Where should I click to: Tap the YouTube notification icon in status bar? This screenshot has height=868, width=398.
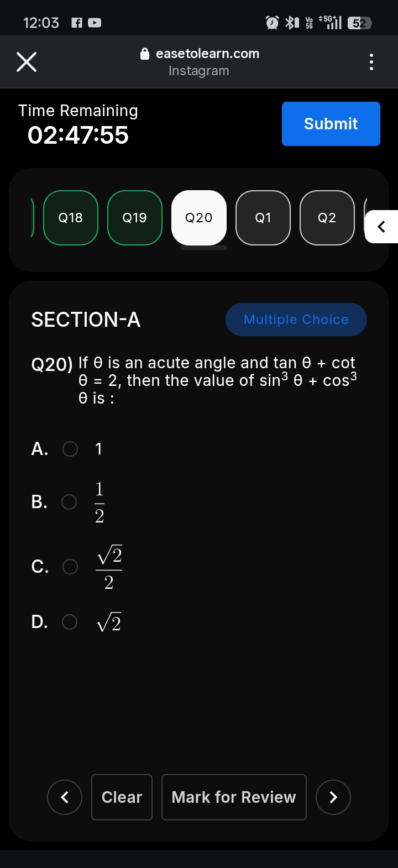point(95,23)
